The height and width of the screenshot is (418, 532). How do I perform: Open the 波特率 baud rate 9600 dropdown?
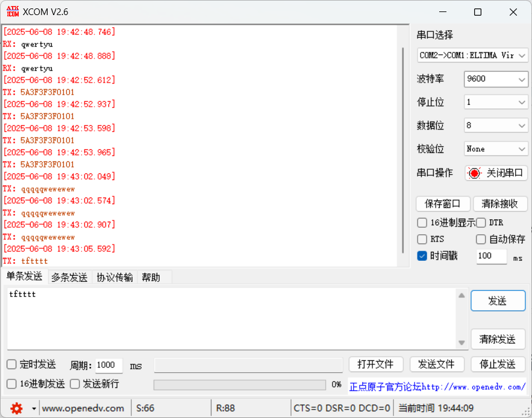click(496, 79)
